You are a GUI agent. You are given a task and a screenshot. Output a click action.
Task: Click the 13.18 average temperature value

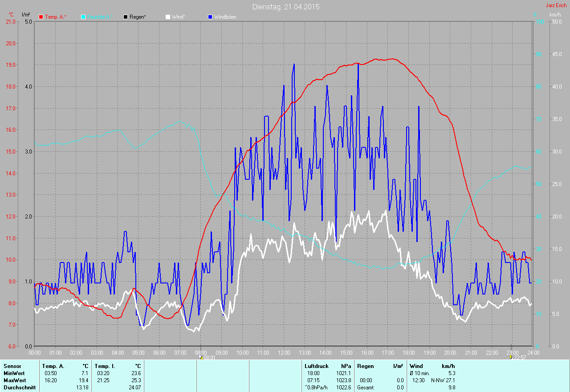click(82, 388)
